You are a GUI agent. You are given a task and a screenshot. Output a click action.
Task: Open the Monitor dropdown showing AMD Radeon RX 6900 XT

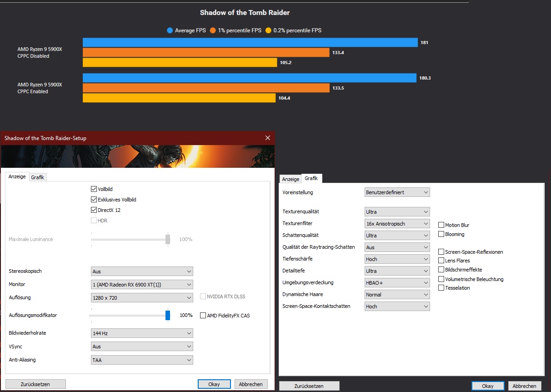[x=142, y=285]
